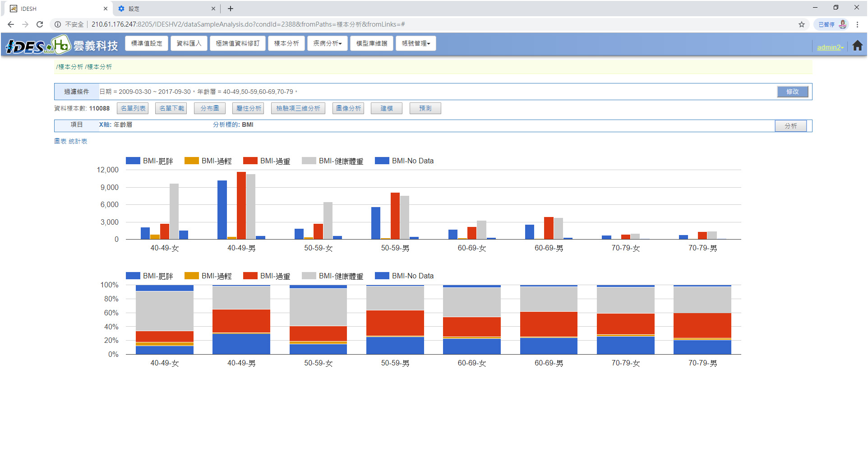Click the 屬性分析 button
Screen dimensions: 868x471
tap(249, 108)
